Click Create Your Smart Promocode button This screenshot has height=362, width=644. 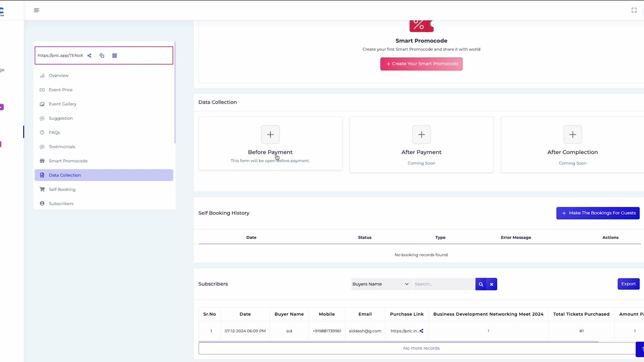tap(421, 64)
